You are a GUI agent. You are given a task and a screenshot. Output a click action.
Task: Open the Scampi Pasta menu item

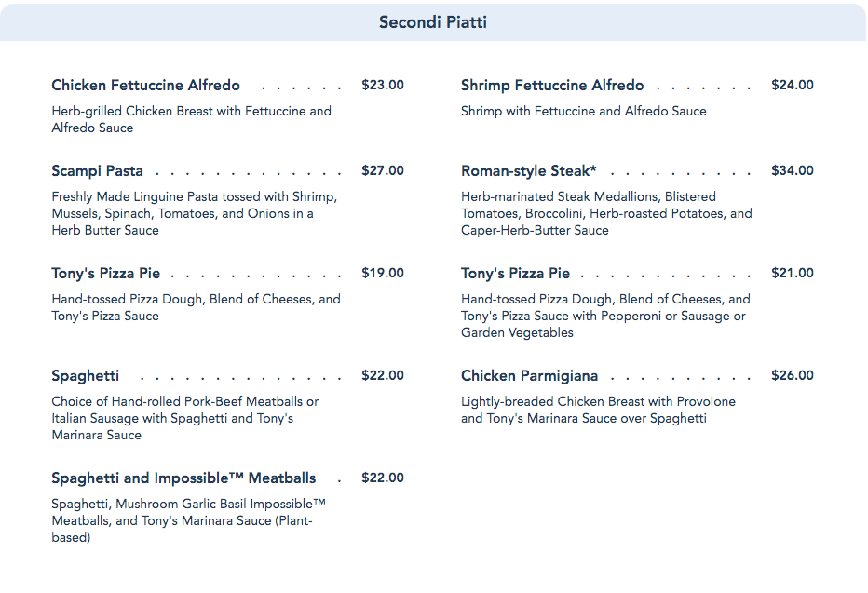[x=98, y=171]
